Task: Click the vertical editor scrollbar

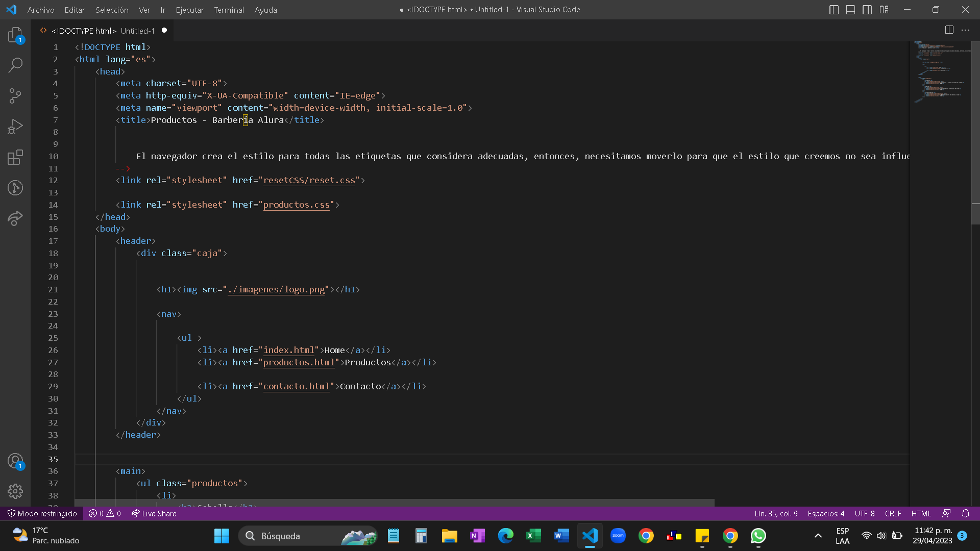Action: [x=975, y=133]
